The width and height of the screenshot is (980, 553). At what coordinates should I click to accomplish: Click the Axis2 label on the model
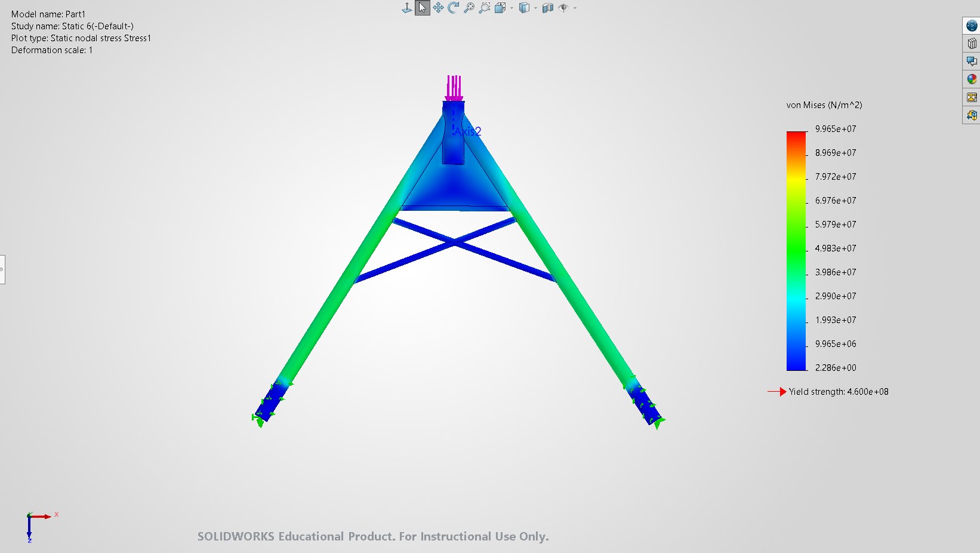click(467, 131)
